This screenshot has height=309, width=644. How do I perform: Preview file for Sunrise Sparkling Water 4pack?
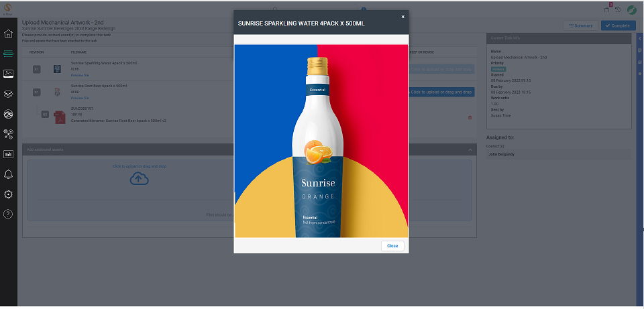click(80, 76)
